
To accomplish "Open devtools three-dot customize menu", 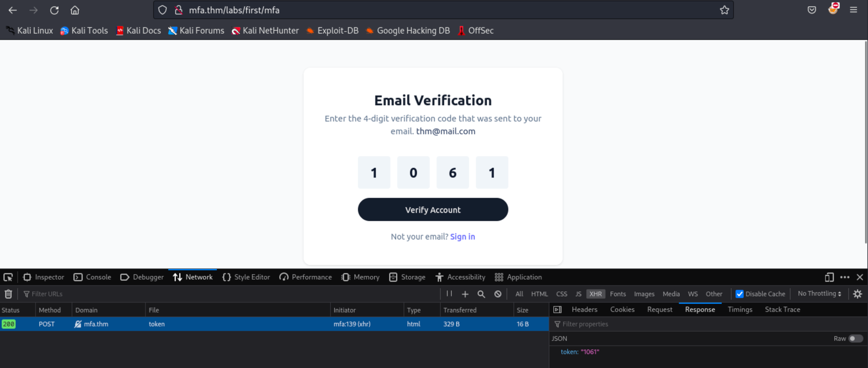I will pos(844,277).
